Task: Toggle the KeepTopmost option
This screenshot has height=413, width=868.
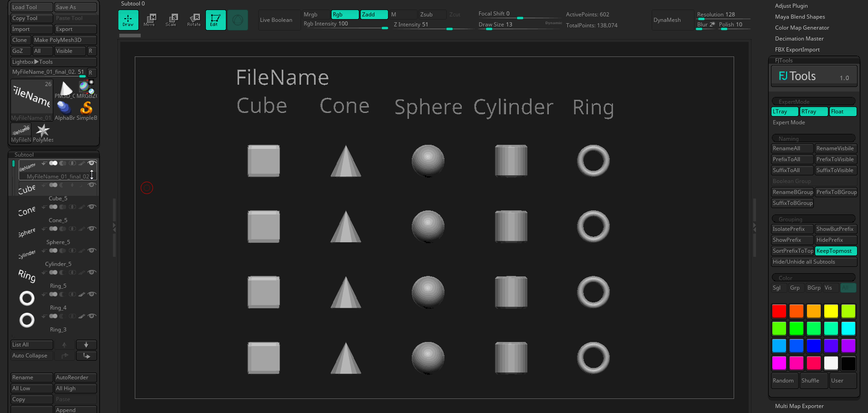Action: tap(836, 251)
